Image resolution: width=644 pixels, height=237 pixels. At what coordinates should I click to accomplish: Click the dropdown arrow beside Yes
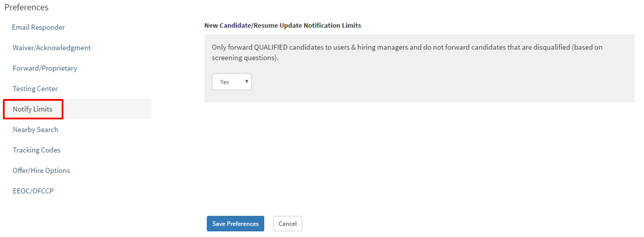[247, 82]
